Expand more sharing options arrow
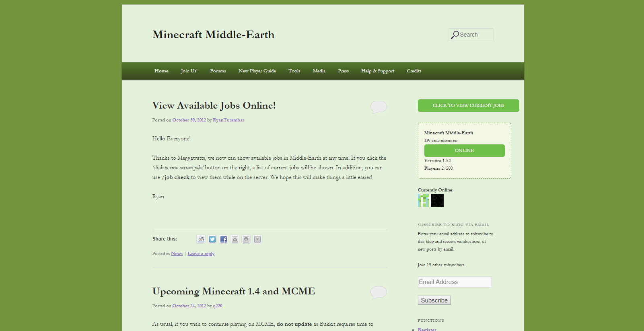Viewport: 644px width, 331px height. pos(257,239)
